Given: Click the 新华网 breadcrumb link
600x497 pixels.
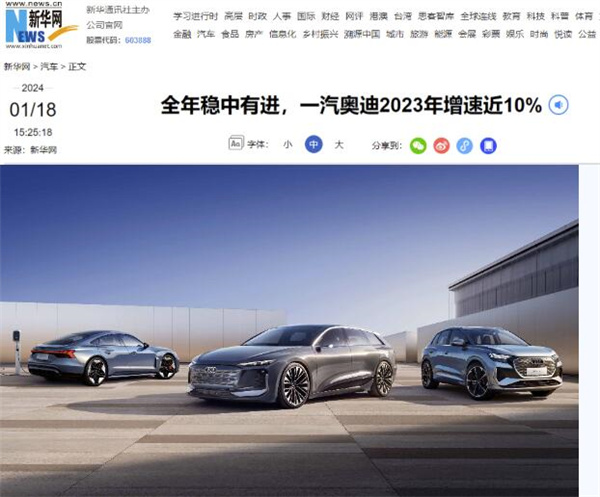Looking at the screenshot, I should coord(17,67).
